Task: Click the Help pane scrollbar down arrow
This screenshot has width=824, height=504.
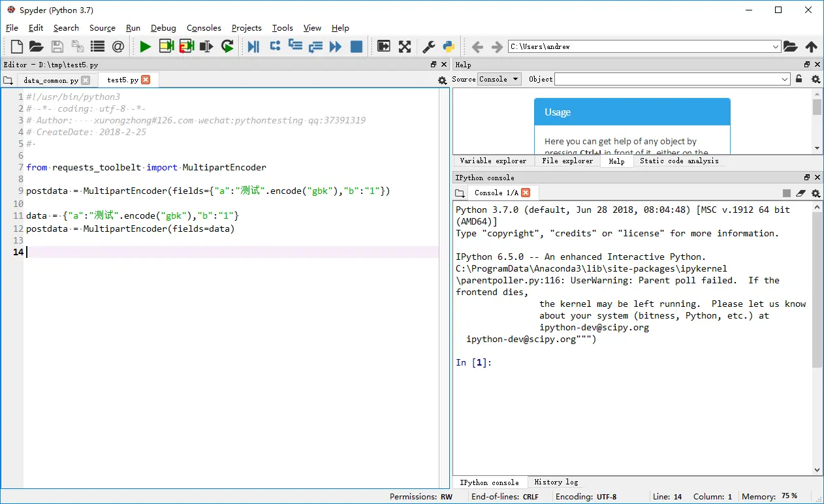Action: click(x=817, y=149)
